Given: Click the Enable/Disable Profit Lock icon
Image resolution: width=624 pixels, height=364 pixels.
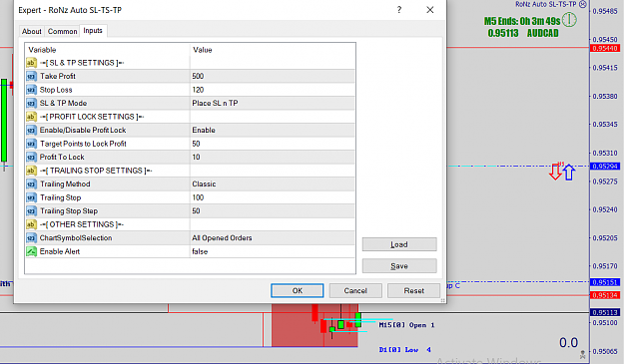Looking at the screenshot, I should click(x=31, y=131).
